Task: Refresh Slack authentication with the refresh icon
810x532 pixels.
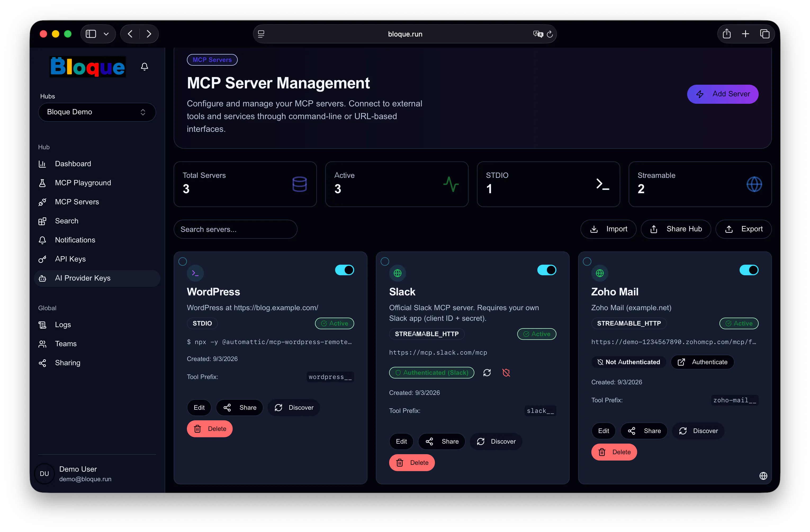Action: pos(487,373)
